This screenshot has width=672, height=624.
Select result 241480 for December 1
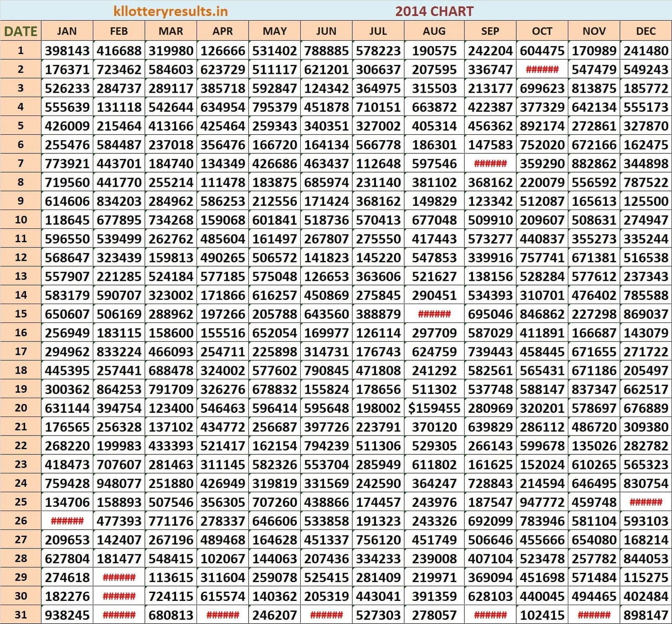tap(646, 50)
